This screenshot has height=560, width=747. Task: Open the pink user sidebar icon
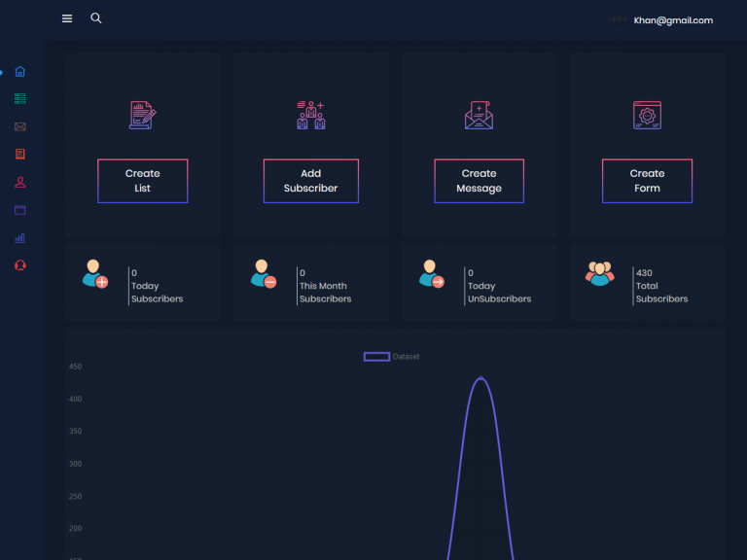point(20,182)
